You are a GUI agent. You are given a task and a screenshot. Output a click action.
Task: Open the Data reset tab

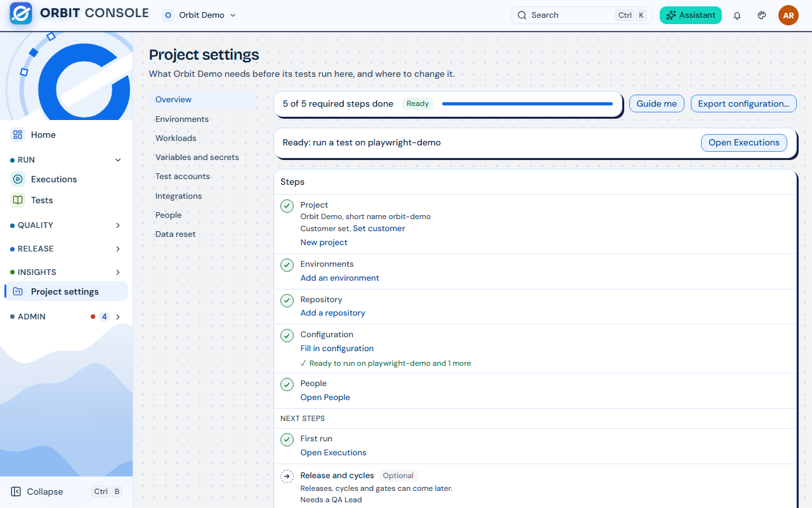tap(202, 234)
